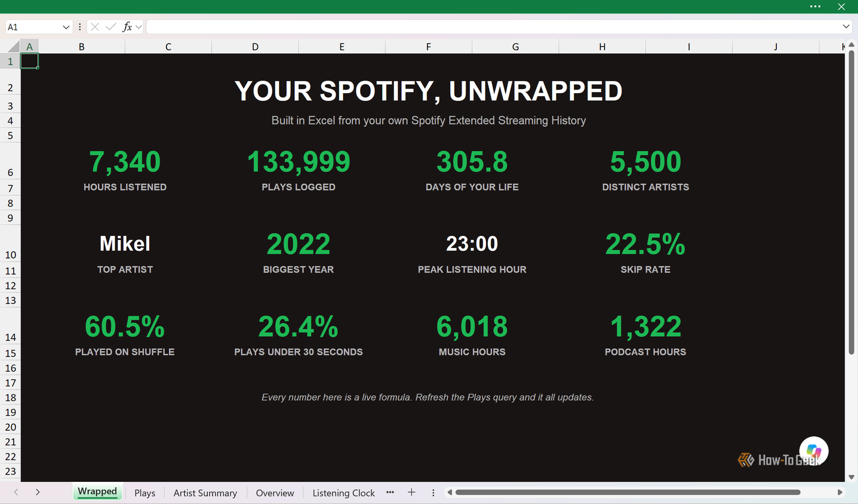Click the 7,340 hours listened value
858x504 pixels.
click(x=125, y=162)
